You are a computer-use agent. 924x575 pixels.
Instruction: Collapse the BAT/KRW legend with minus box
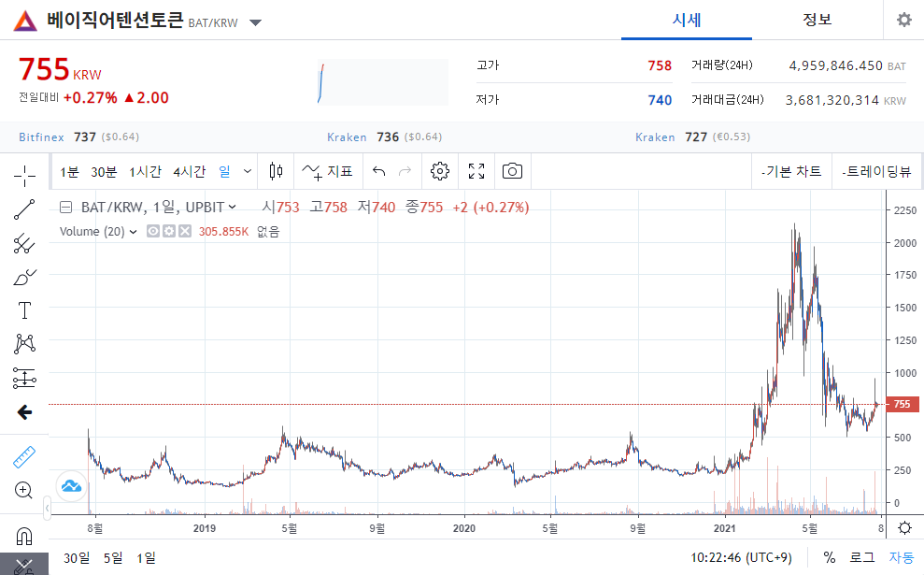click(x=66, y=207)
